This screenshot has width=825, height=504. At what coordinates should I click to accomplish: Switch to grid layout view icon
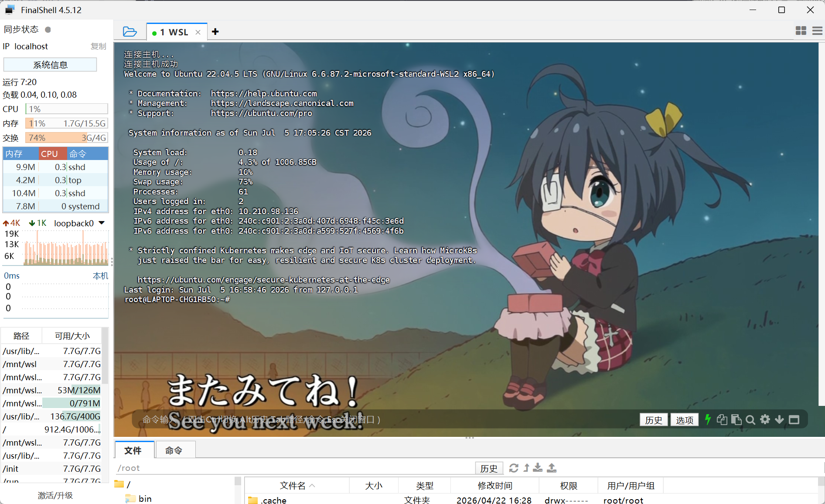(x=801, y=31)
